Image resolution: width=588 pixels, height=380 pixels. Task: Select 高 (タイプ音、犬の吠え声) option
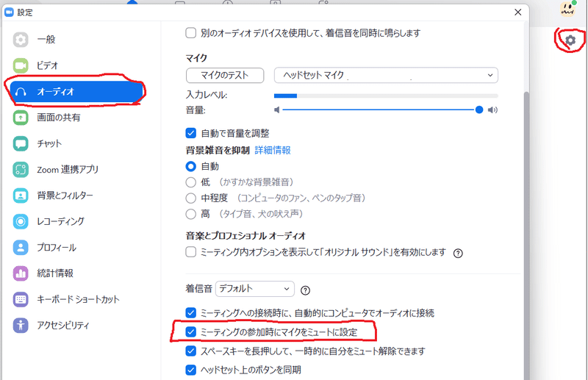click(x=191, y=214)
